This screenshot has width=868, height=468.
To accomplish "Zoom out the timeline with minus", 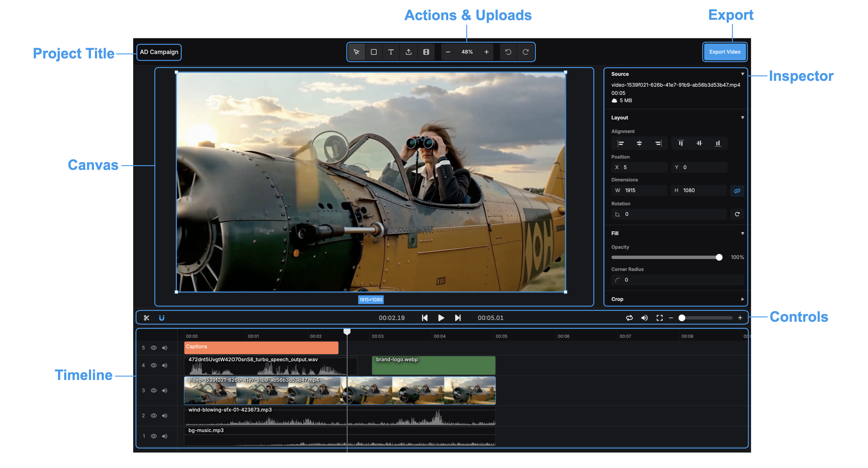I will click(x=671, y=318).
